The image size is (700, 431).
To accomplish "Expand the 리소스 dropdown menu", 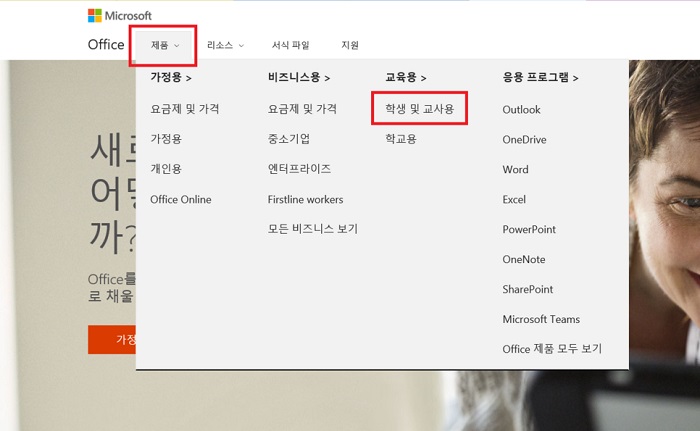I will [225, 45].
